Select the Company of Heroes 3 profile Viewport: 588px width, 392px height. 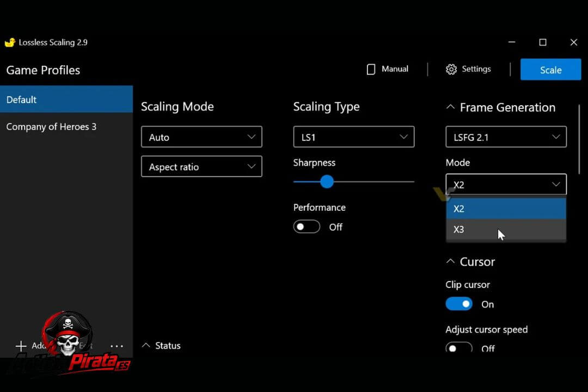coord(66,127)
